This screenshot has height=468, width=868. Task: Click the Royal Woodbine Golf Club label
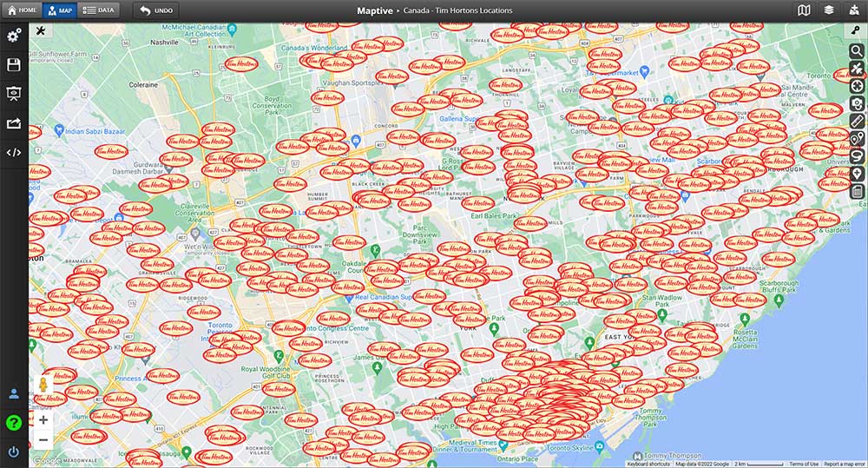[x=266, y=372]
